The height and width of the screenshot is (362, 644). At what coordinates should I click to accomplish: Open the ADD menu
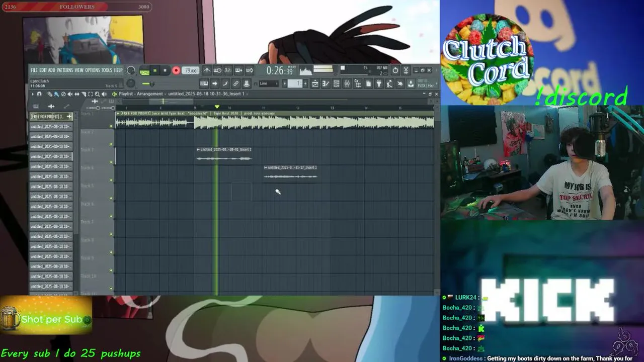pyautogui.click(x=51, y=70)
